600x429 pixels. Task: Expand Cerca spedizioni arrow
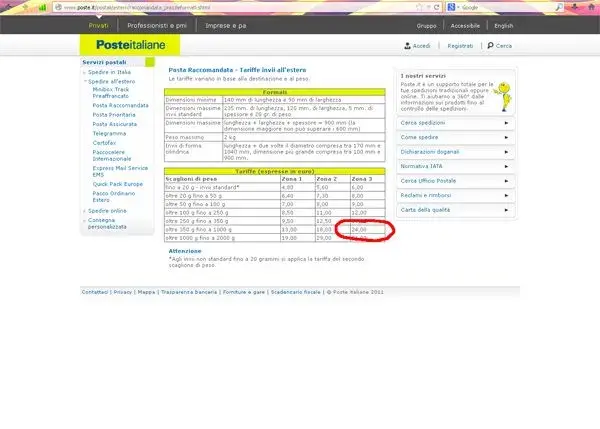coord(506,123)
